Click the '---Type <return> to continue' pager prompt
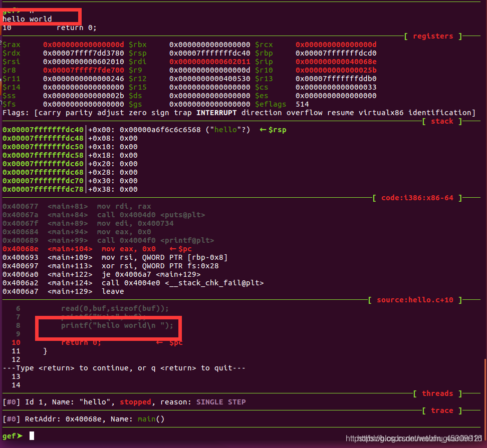 coord(124,368)
